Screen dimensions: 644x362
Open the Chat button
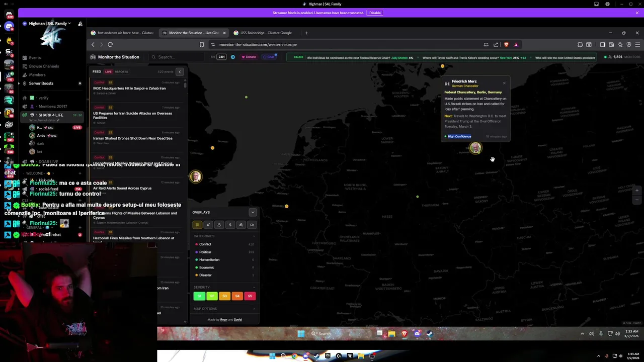pos(270,57)
